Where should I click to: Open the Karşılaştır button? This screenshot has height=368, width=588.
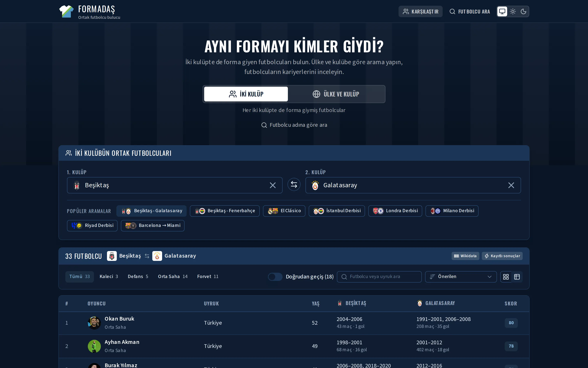(x=420, y=11)
